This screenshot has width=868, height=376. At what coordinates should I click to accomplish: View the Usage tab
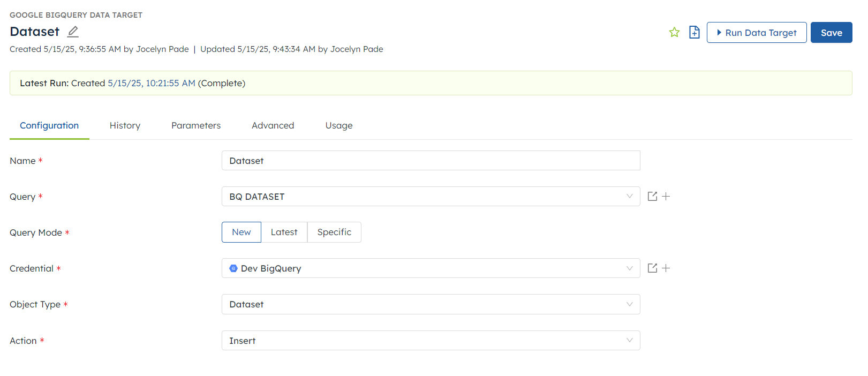[x=339, y=125]
